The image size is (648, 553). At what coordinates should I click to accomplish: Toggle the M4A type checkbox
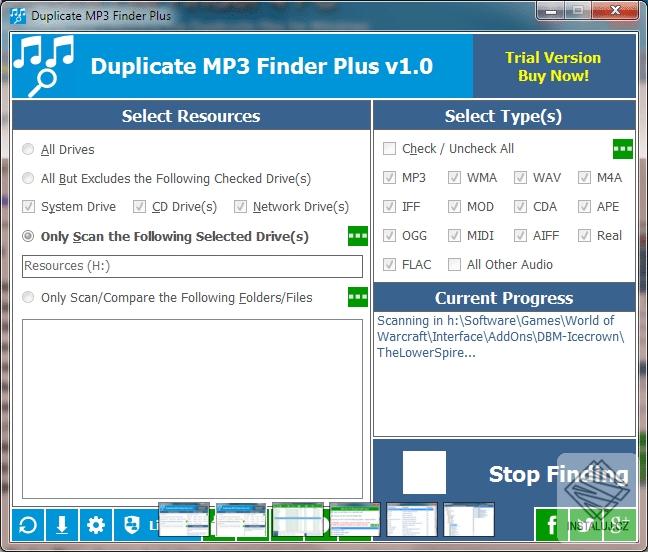click(584, 177)
